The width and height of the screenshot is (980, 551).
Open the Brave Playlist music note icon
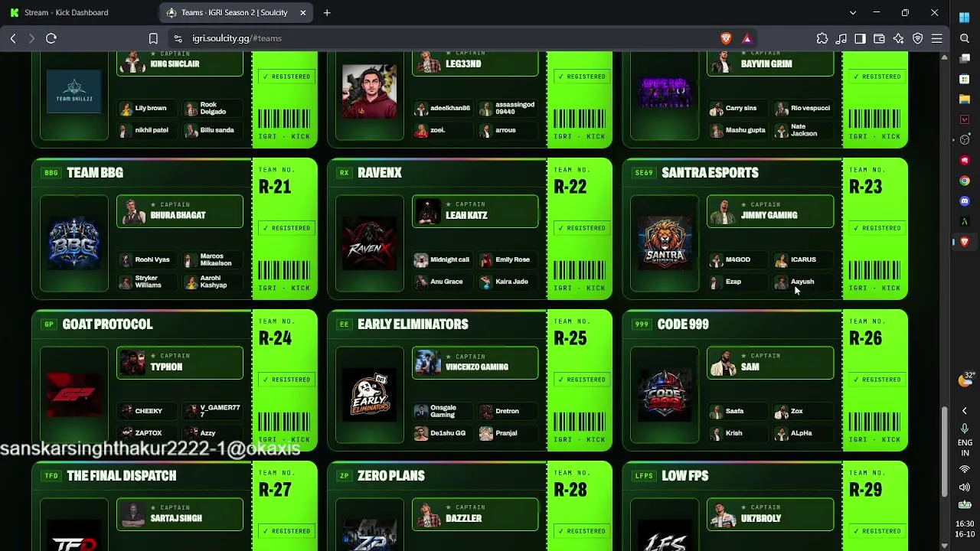click(841, 38)
